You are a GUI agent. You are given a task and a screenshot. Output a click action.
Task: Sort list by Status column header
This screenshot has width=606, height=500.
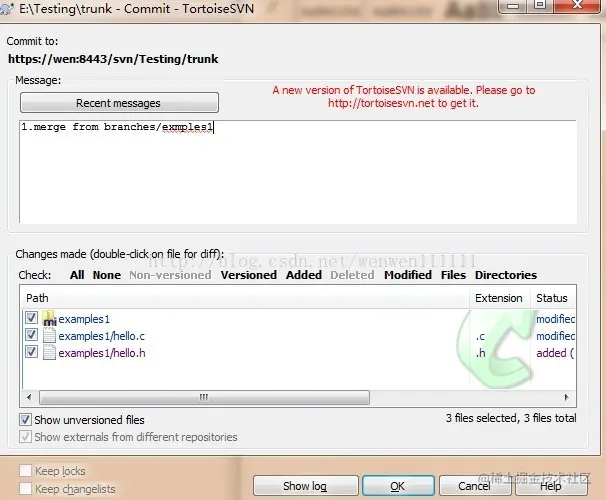553,298
